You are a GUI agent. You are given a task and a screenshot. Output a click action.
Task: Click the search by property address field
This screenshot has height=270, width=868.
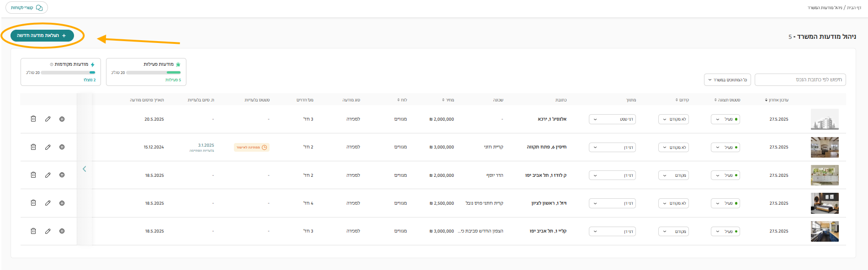[x=800, y=79]
